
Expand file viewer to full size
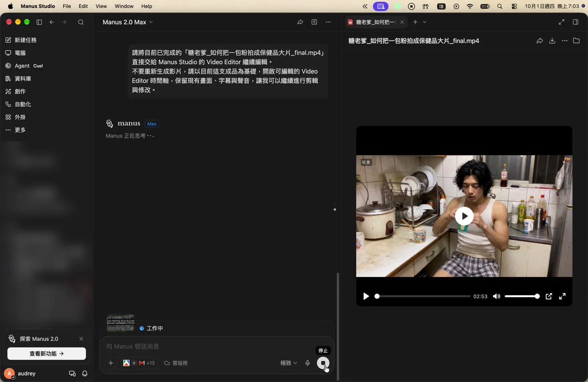click(x=562, y=22)
